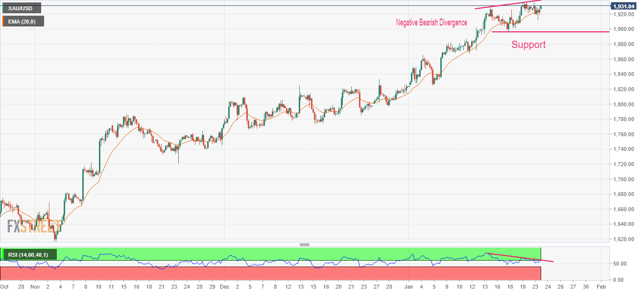
Task: Click the 'Feb' label on date axis
Action: pos(602,286)
